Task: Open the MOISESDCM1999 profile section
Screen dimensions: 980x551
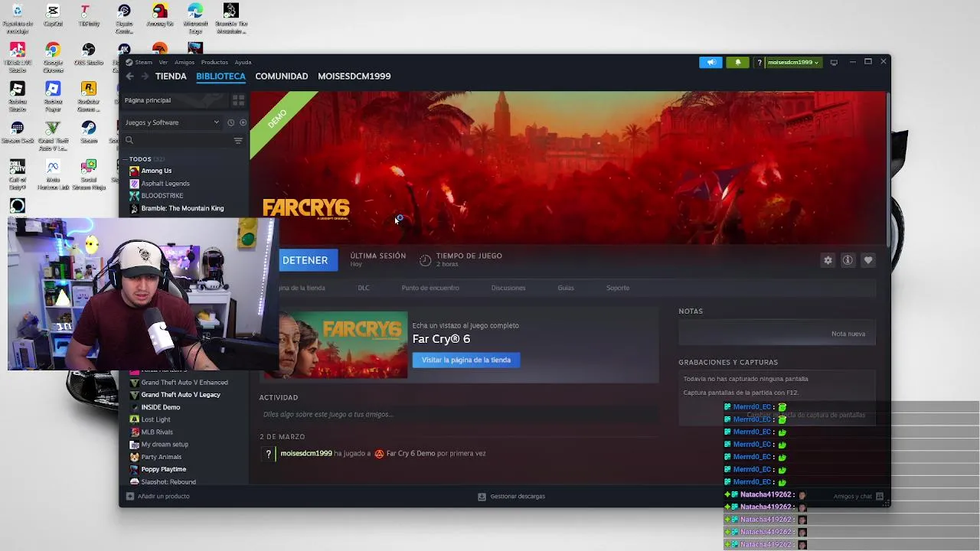Action: point(354,77)
